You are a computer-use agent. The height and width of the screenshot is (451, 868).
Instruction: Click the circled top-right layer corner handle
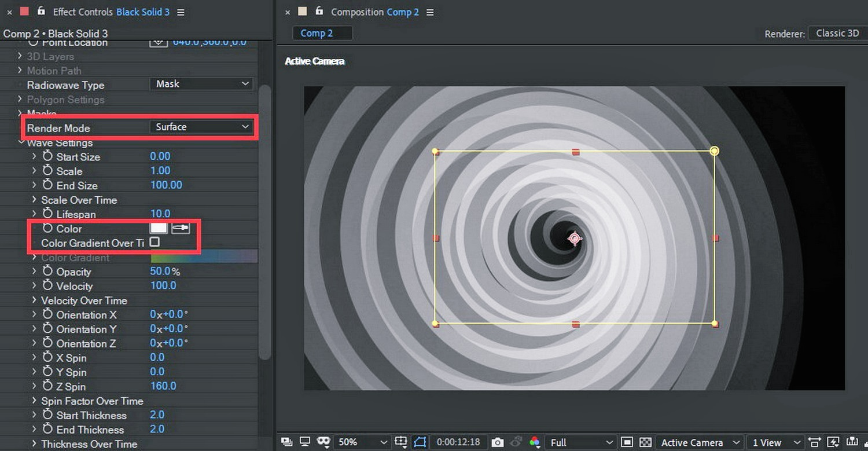715,151
